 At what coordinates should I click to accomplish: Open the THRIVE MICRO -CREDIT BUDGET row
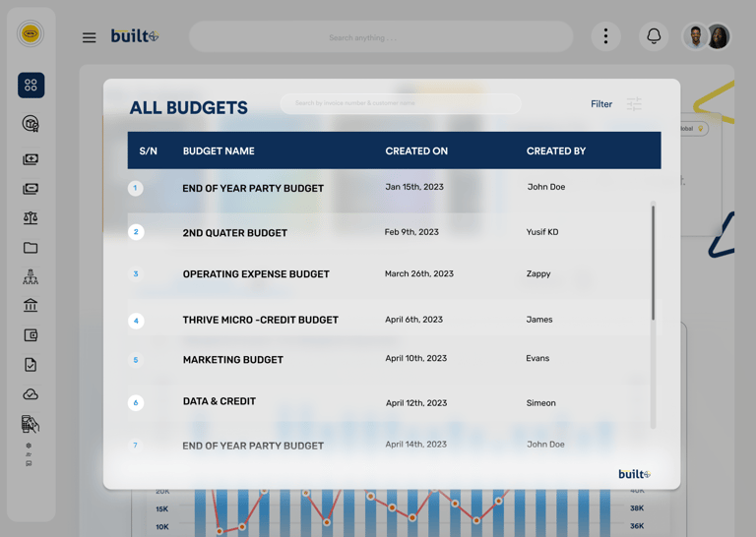[260, 320]
